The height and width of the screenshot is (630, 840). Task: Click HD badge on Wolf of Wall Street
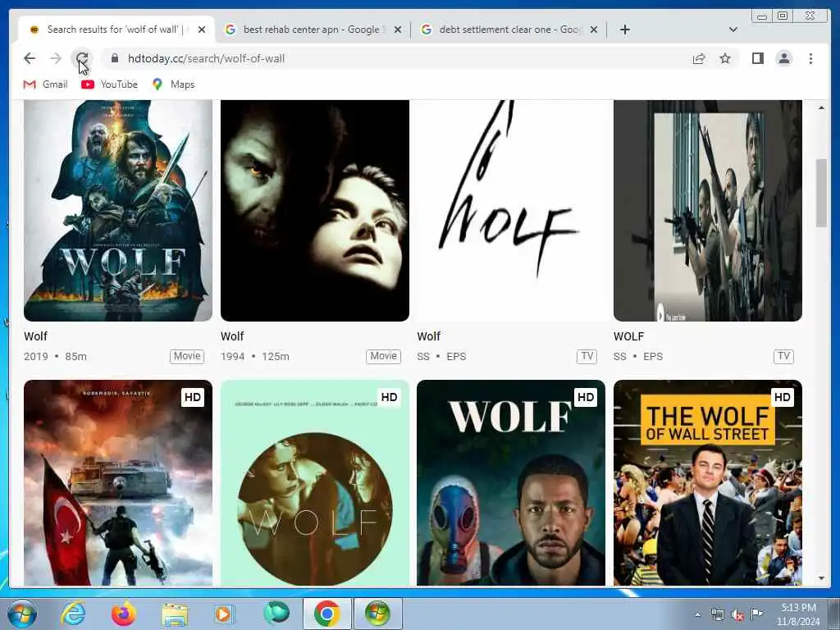[x=782, y=397]
